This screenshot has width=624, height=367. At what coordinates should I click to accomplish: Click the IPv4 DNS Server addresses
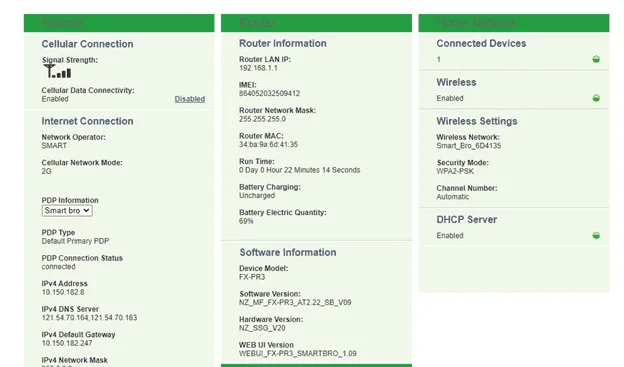pyautogui.click(x=89, y=318)
